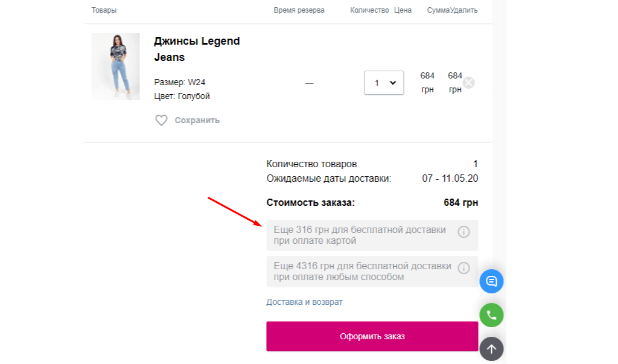Open info icon beside the 4316 грн delivery note
The width and height of the screenshot is (618, 364).
pos(465,266)
